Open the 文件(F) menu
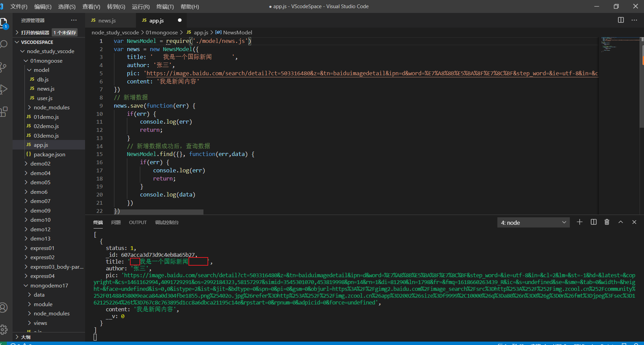644x345 pixels. coord(19,6)
